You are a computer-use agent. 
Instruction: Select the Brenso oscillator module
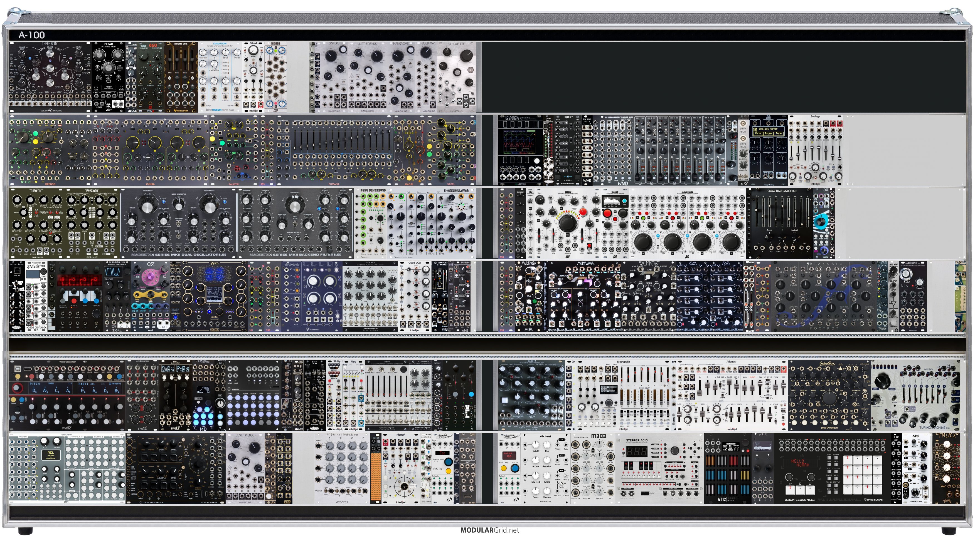point(50,150)
